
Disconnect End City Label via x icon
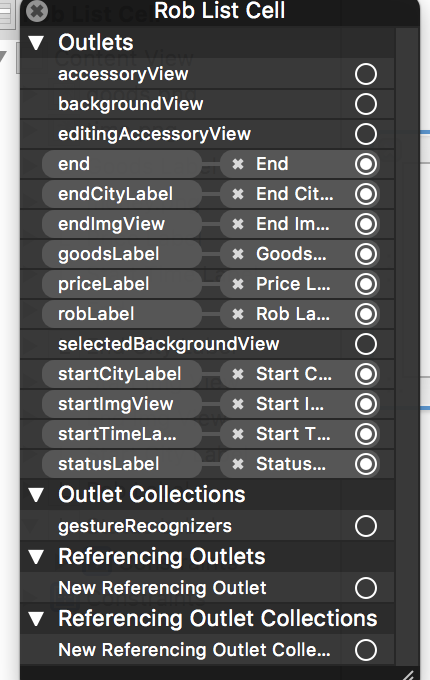click(x=238, y=194)
